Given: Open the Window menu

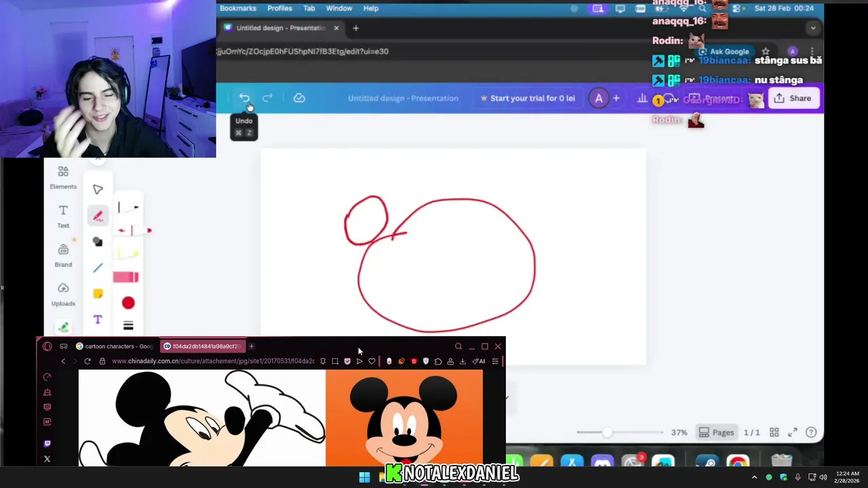Looking at the screenshot, I should tap(339, 8).
